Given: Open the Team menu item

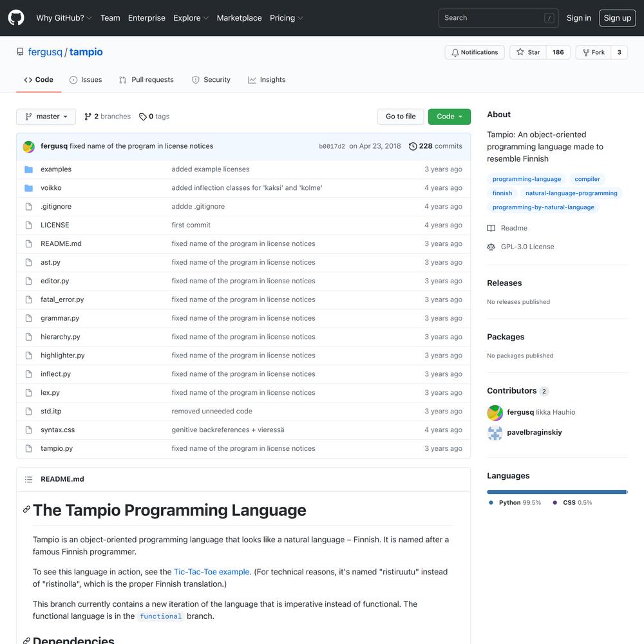Looking at the screenshot, I should [110, 18].
